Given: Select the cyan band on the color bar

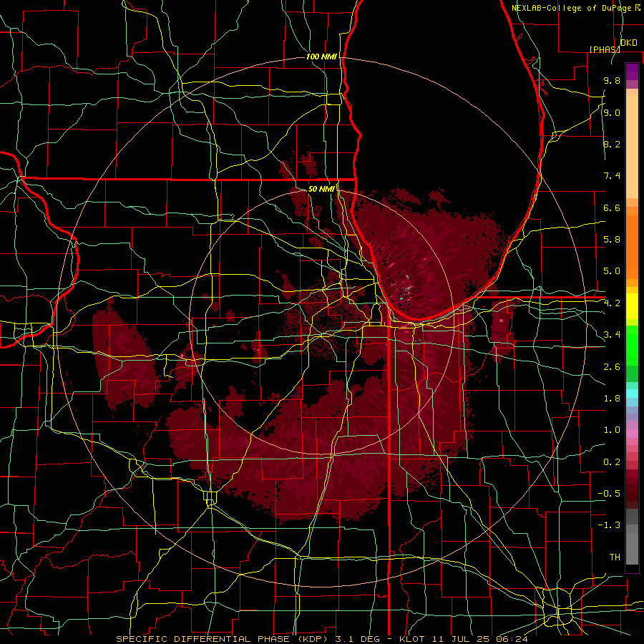Looking at the screenshot, I should (632, 394).
